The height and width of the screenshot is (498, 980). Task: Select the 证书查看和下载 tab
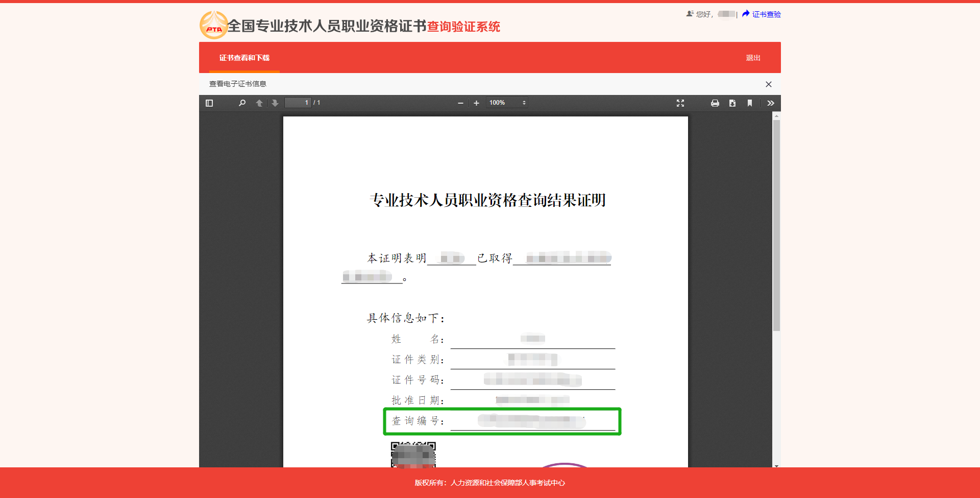pyautogui.click(x=244, y=58)
